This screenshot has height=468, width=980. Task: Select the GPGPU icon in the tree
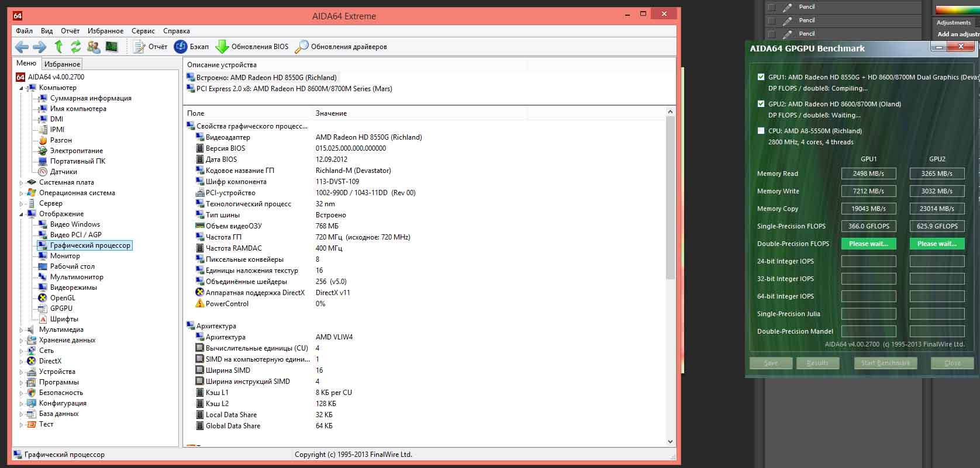(x=43, y=308)
